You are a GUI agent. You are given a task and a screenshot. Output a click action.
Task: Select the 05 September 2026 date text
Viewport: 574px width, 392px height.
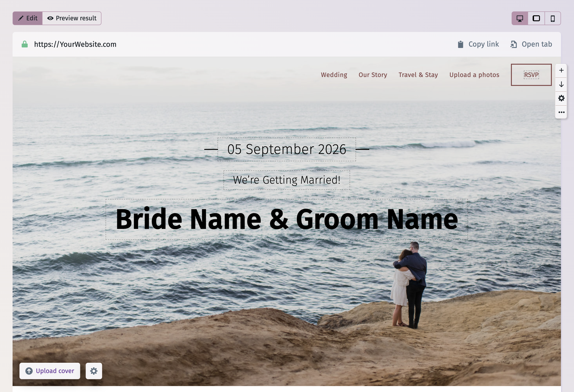click(x=287, y=149)
